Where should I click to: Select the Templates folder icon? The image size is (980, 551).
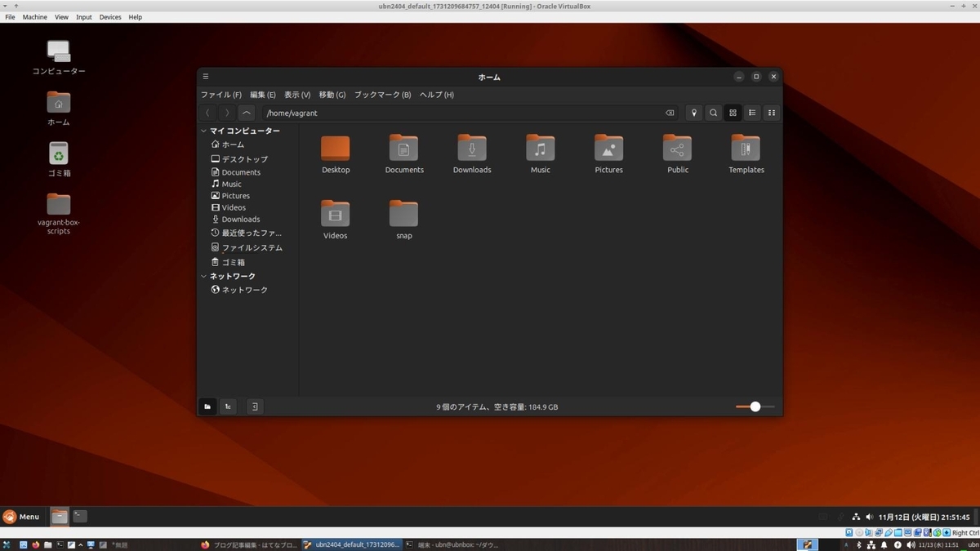click(746, 149)
